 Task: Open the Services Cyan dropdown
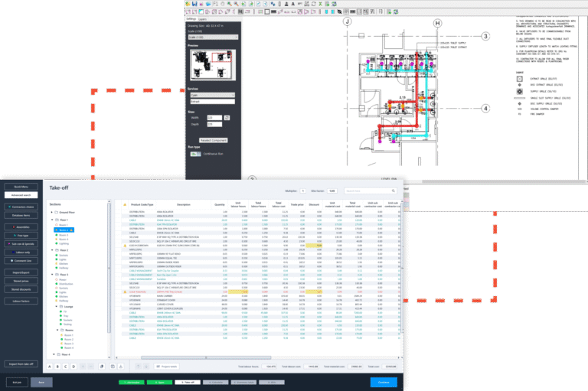tap(213, 95)
